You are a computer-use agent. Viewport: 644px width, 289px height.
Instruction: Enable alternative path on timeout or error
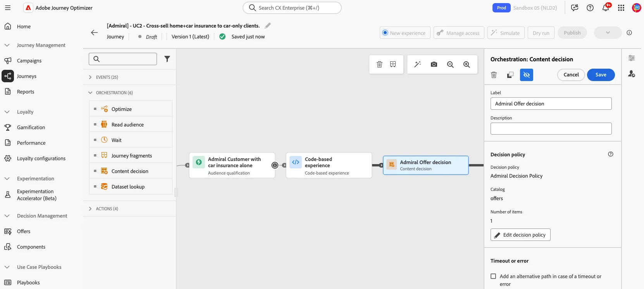point(493,276)
